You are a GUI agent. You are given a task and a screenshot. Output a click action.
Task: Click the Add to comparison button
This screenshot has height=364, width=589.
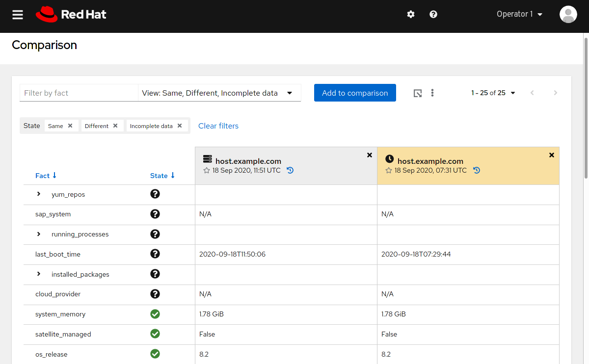(355, 93)
